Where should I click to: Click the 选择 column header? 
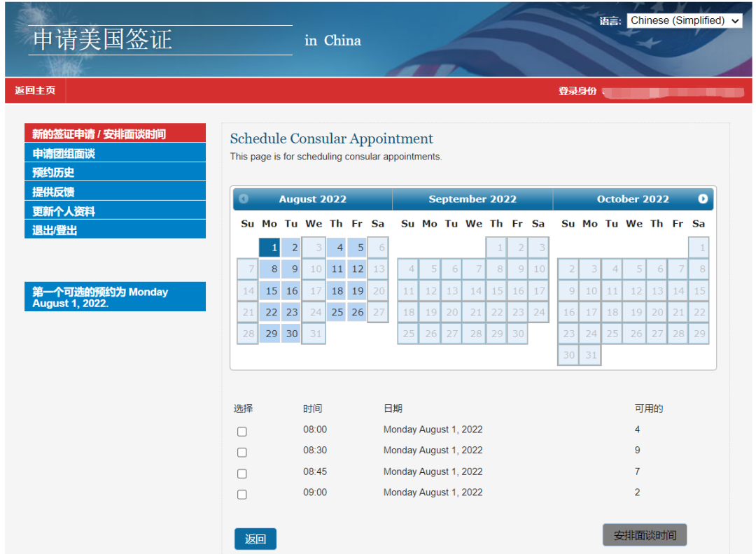243,409
